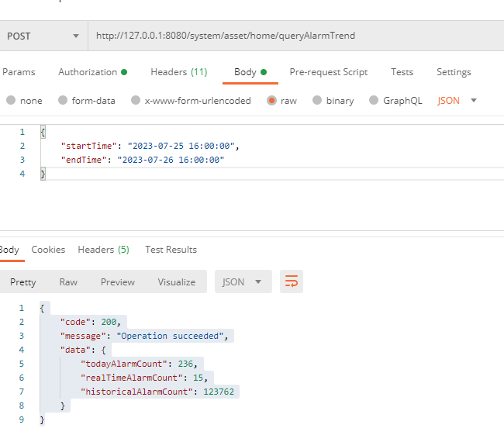The height and width of the screenshot is (442, 504).
Task: Open the response JSON format dropdown
Action: click(x=243, y=281)
